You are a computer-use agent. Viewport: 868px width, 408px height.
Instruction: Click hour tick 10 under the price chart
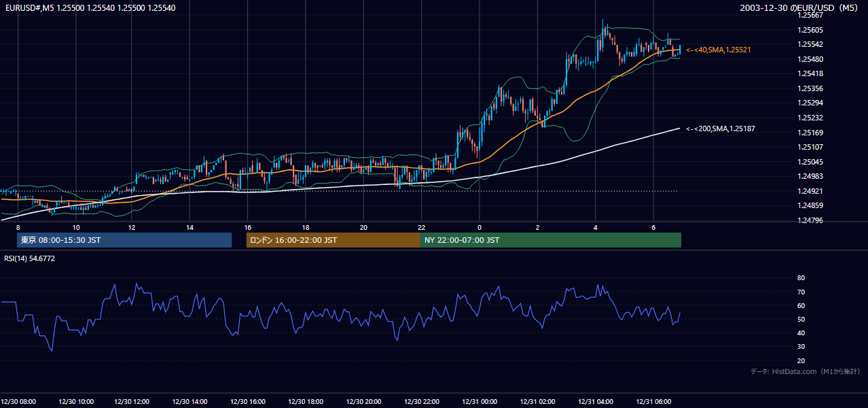point(76,227)
